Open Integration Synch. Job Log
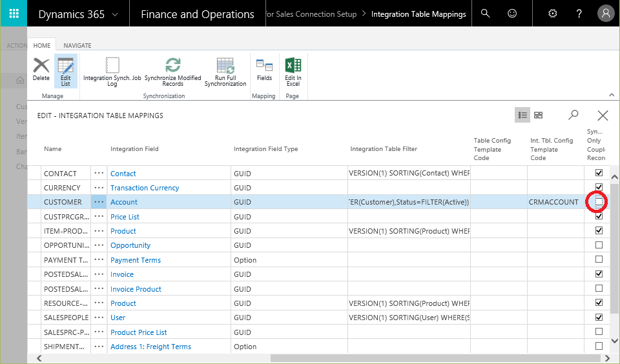 [112, 72]
